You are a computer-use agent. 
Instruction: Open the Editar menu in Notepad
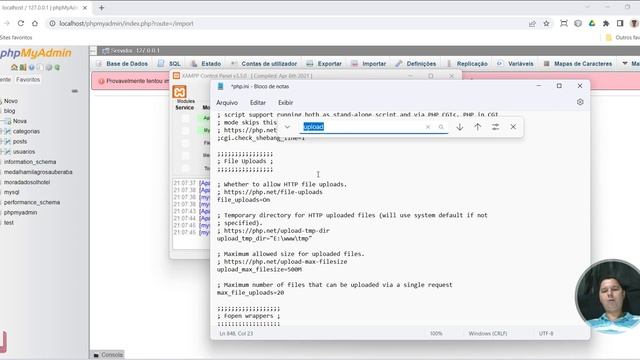point(258,102)
